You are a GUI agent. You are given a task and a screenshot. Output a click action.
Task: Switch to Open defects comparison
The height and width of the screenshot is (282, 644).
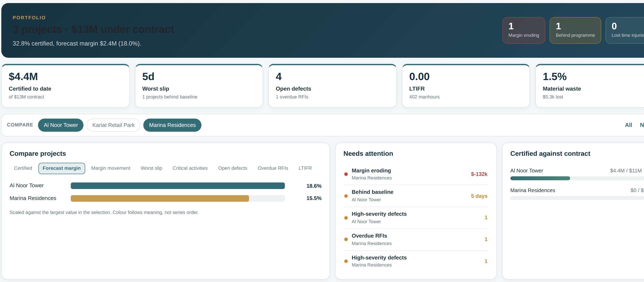click(232, 168)
